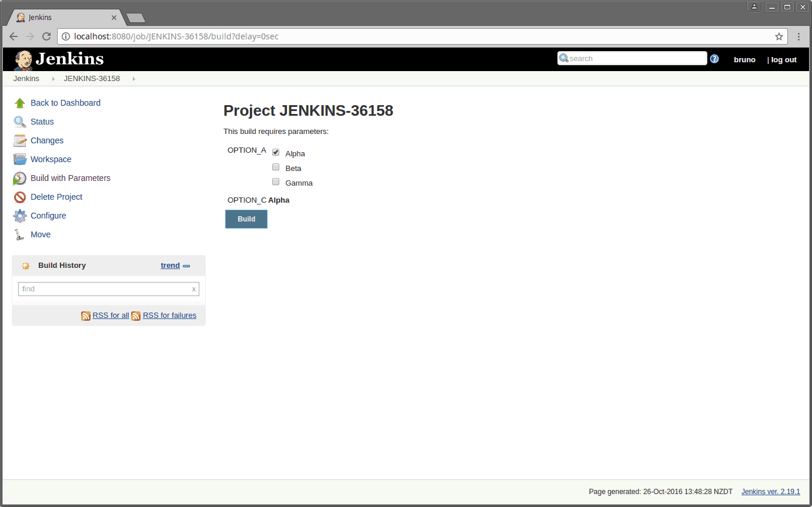Uncheck the Alpha option for OPTION_A

tap(276, 152)
